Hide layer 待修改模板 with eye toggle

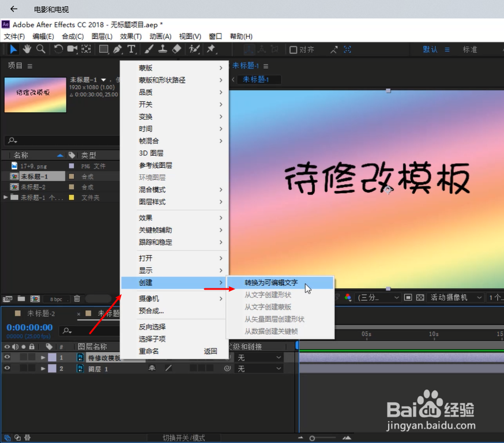[x=7, y=357]
